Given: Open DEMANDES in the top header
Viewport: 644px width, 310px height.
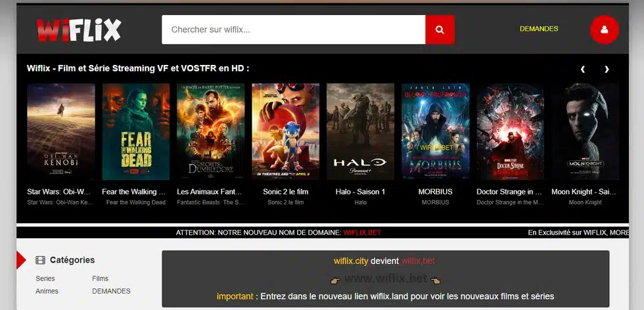Looking at the screenshot, I should tap(539, 29).
